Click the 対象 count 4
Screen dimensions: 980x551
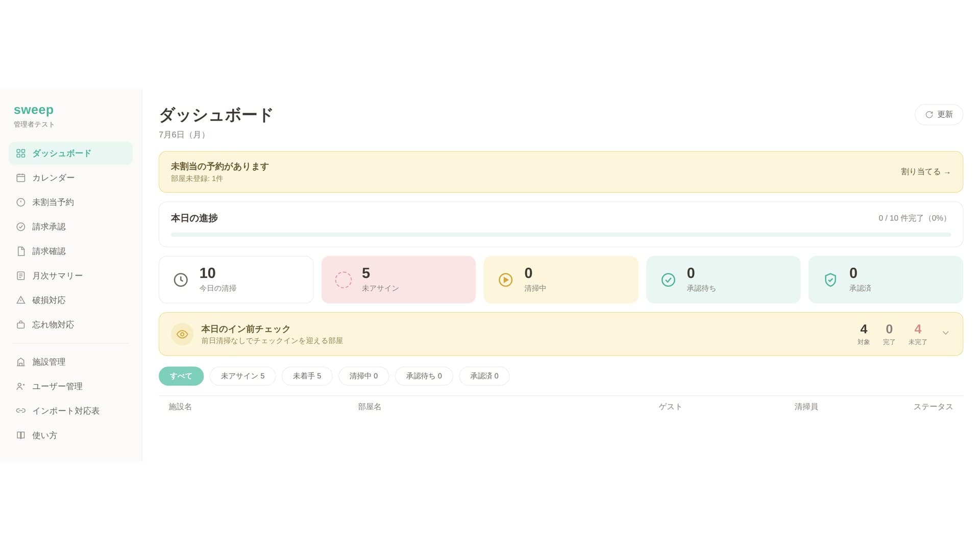pos(864,329)
